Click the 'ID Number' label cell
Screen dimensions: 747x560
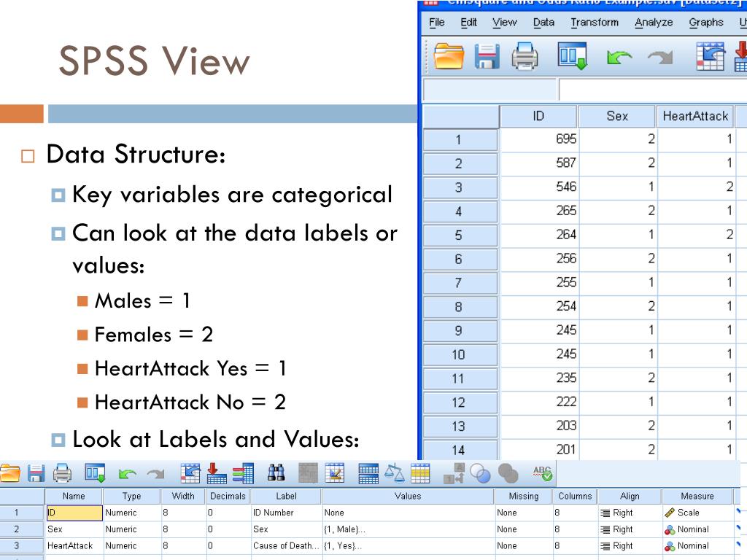tap(286, 513)
